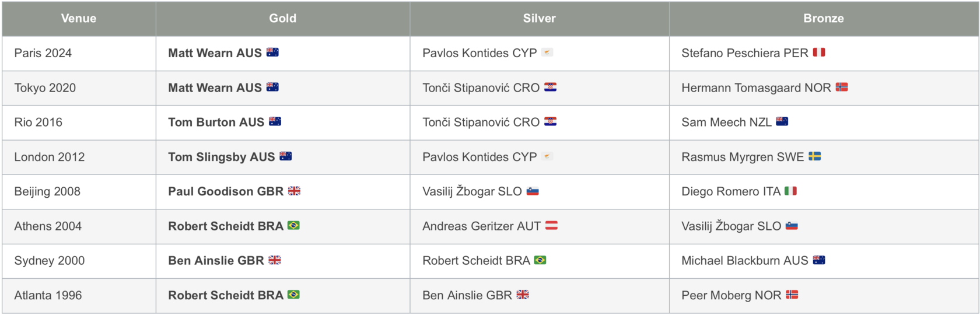The width and height of the screenshot is (980, 315).
Task: Click the New Zealand flag next to Sam Meech
Action: tap(782, 122)
